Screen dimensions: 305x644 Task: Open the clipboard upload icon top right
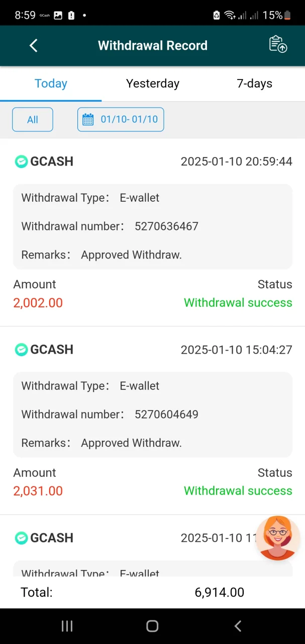(278, 44)
